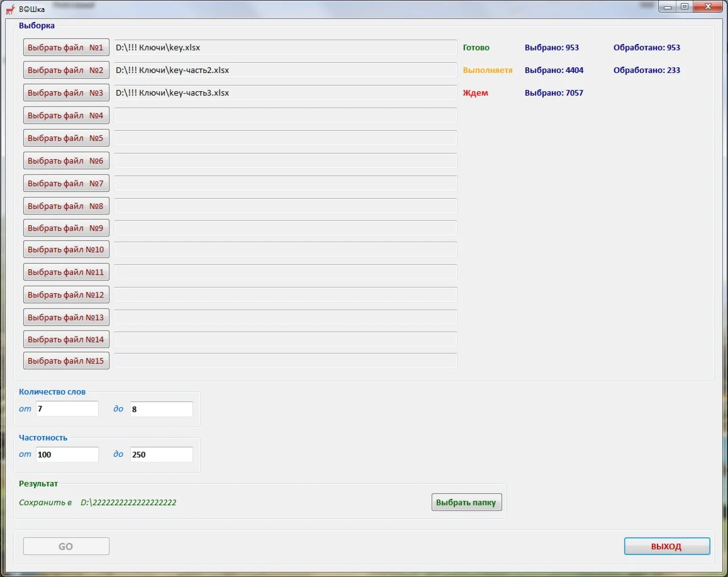Click path field with key-часть3.xlsx
This screenshot has height=577, width=728.
tap(286, 93)
